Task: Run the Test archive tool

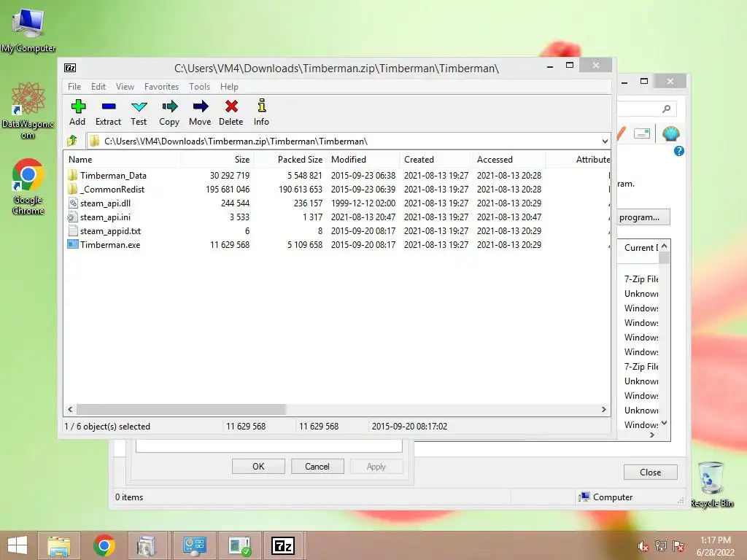Action: (139, 106)
